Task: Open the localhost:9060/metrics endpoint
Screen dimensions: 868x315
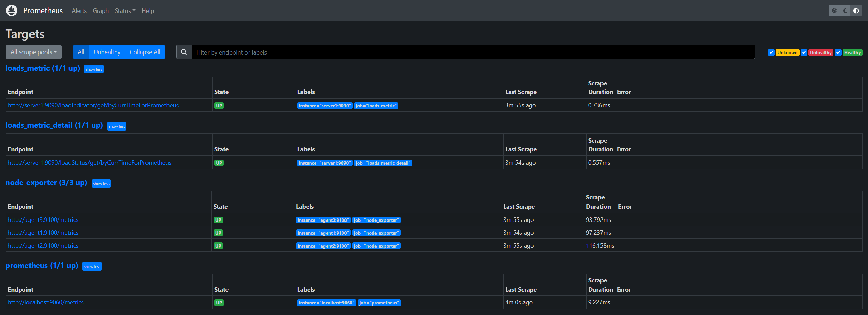Action: [x=46, y=302]
